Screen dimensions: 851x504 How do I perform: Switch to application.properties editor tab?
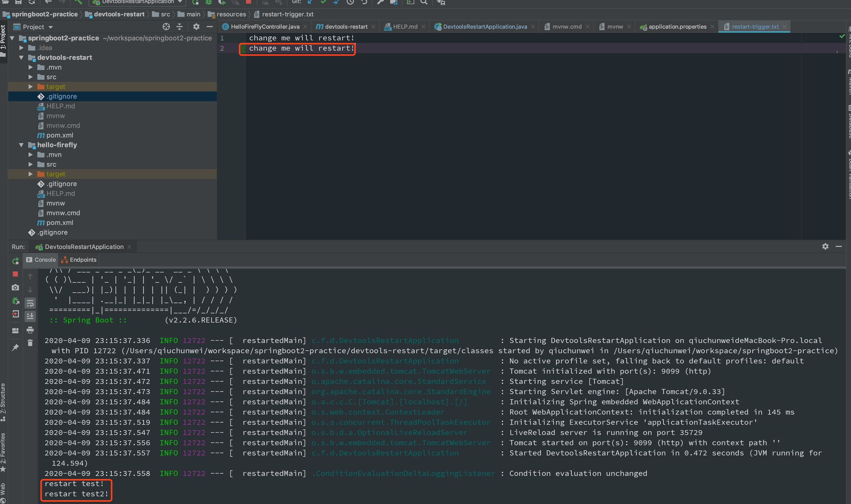(x=677, y=26)
